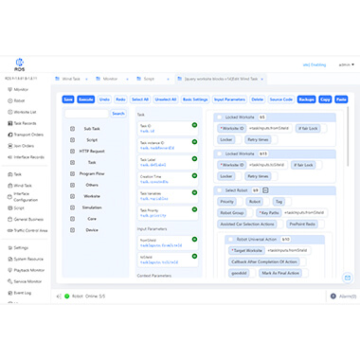Open the admin user dropdown
The height and width of the screenshot is (360, 360).
click(347, 65)
